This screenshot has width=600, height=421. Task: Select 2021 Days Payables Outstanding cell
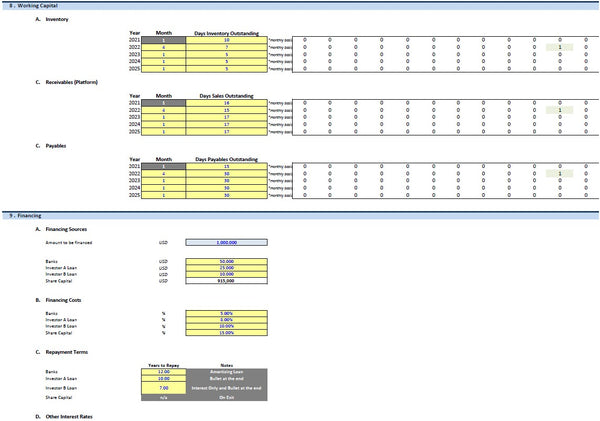(226, 166)
